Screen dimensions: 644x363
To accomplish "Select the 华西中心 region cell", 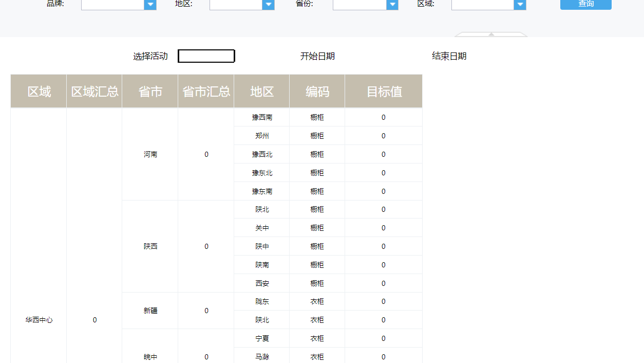I will 39,320.
